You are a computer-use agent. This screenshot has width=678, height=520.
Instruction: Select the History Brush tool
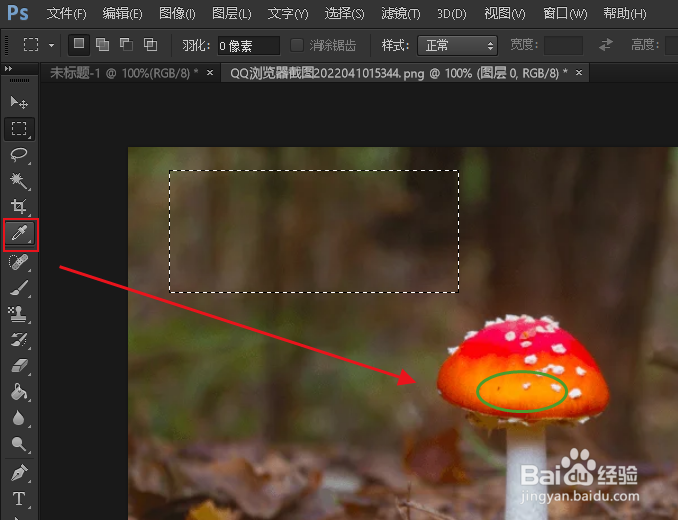click(x=19, y=340)
